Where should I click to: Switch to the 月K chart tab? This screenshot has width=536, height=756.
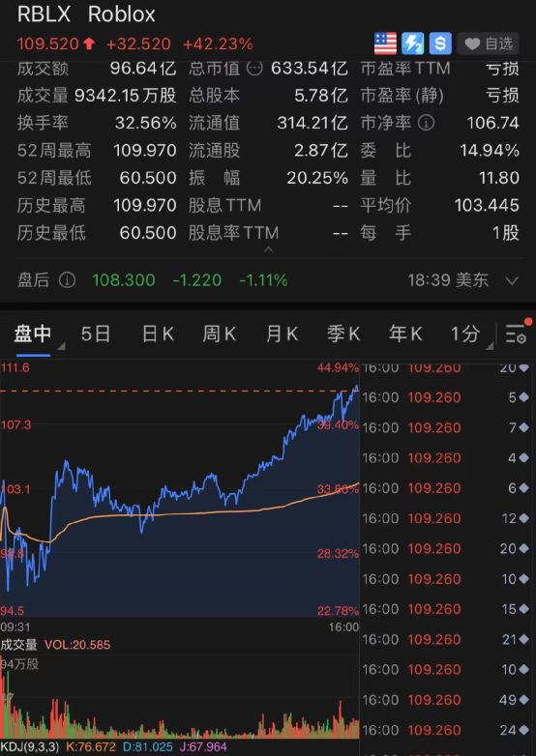coord(282,334)
